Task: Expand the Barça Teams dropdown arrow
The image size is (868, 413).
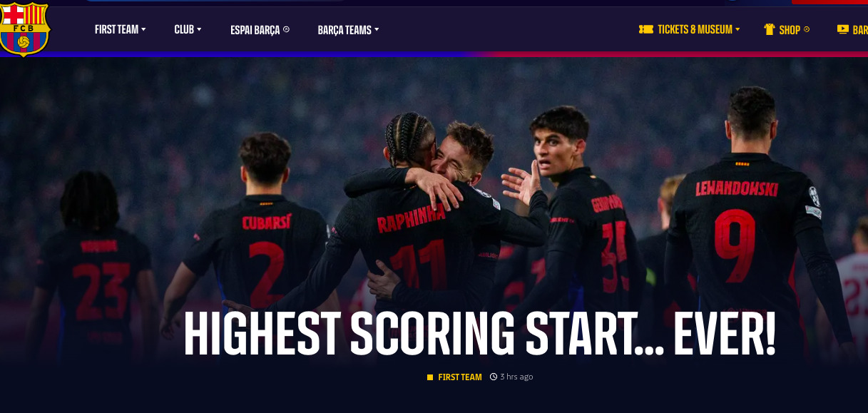Action: 377,29
